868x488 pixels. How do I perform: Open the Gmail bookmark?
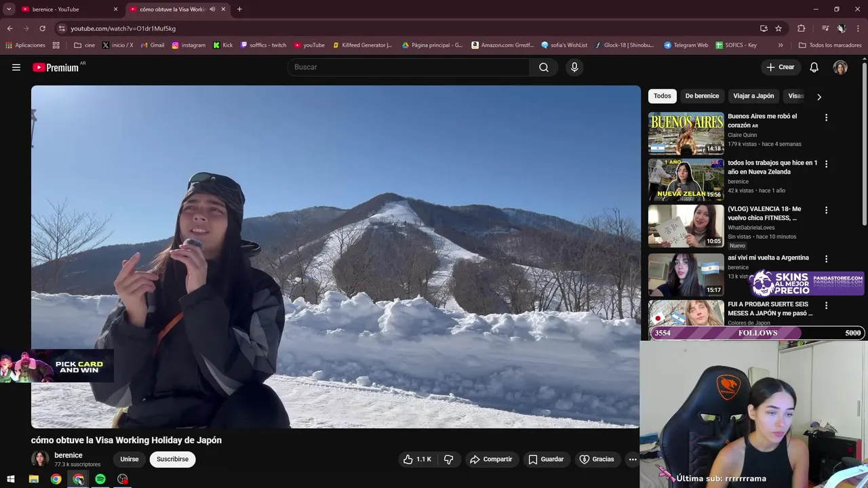(153, 45)
